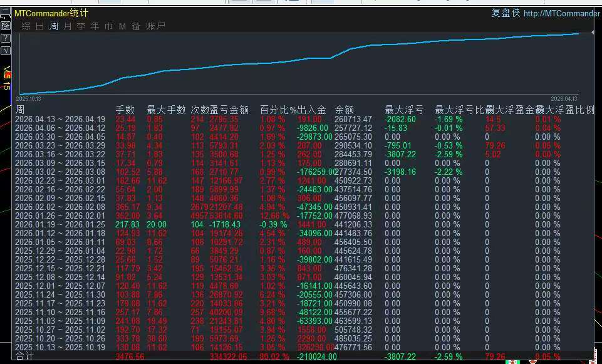
Task: Switch to the 综 overview tab
Action: (26, 26)
